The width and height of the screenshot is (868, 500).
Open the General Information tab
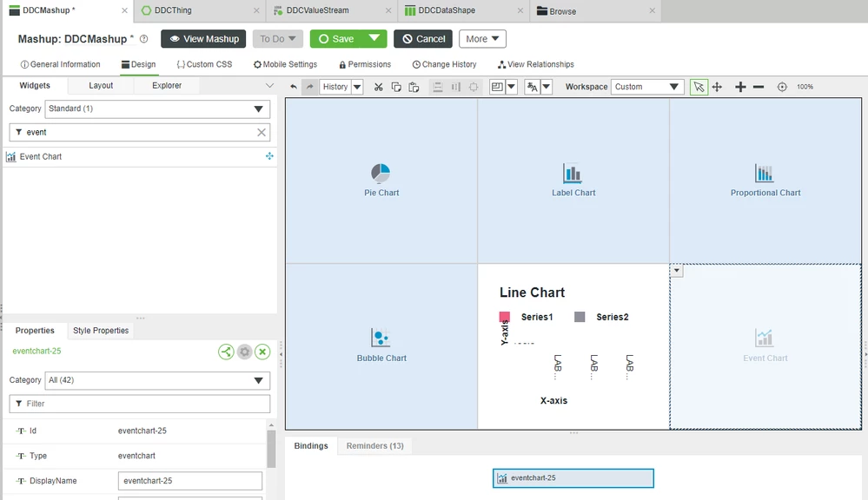(60, 64)
